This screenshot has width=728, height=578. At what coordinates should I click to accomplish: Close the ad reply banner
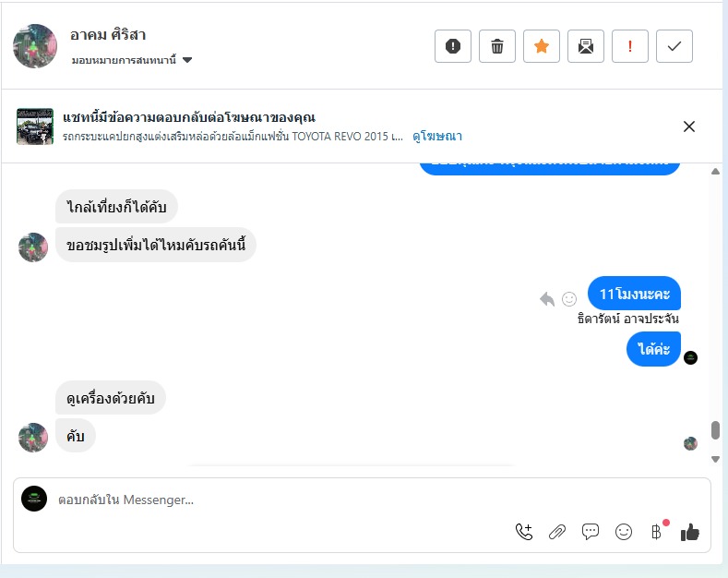[x=688, y=126]
